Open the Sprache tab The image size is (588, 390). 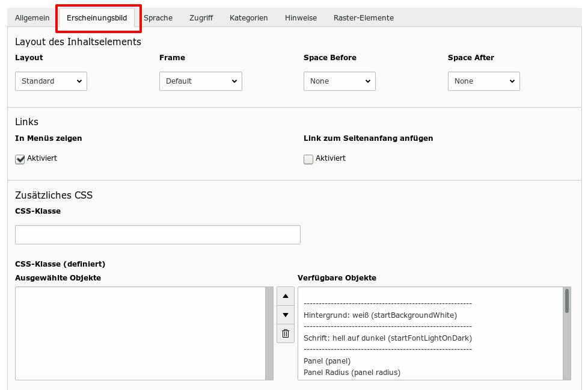coord(158,17)
